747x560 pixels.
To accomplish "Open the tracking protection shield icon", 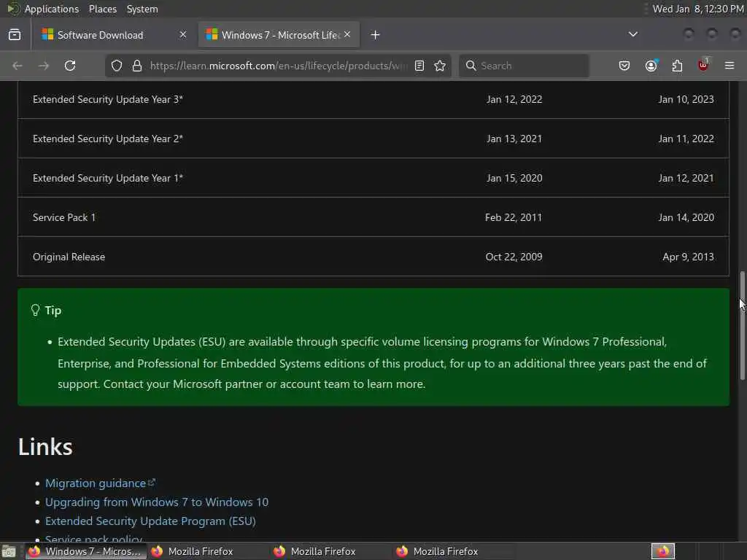I will tap(117, 66).
